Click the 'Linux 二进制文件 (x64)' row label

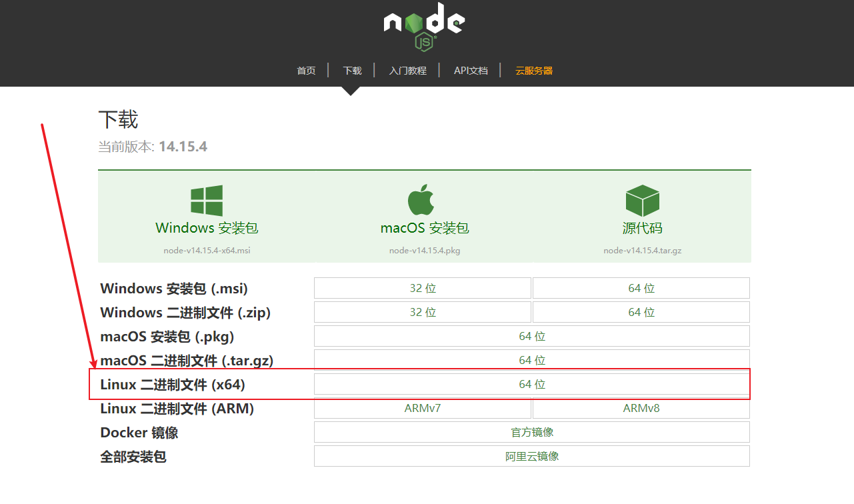tap(173, 385)
